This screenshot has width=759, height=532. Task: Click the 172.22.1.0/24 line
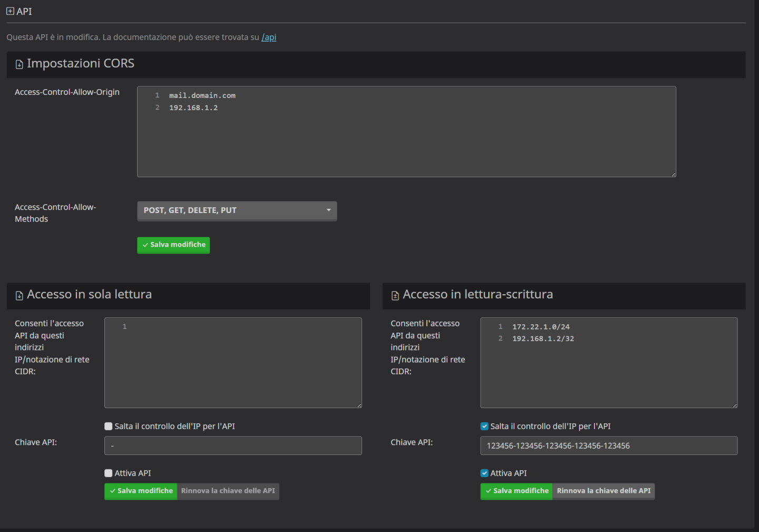pos(541,327)
